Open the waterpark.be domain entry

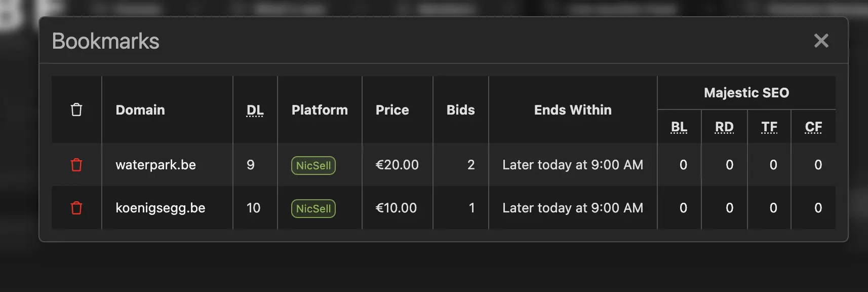pyautogui.click(x=155, y=165)
